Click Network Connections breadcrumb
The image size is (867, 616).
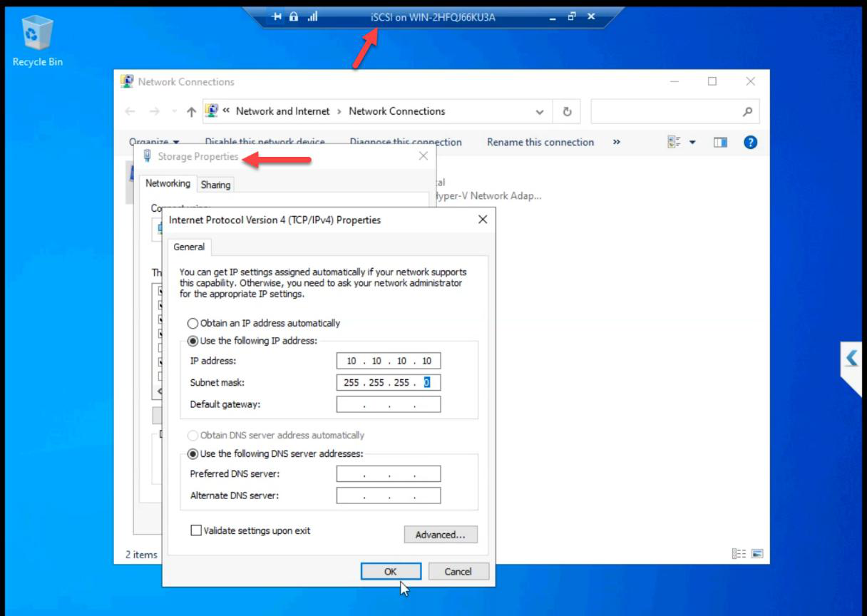(397, 111)
